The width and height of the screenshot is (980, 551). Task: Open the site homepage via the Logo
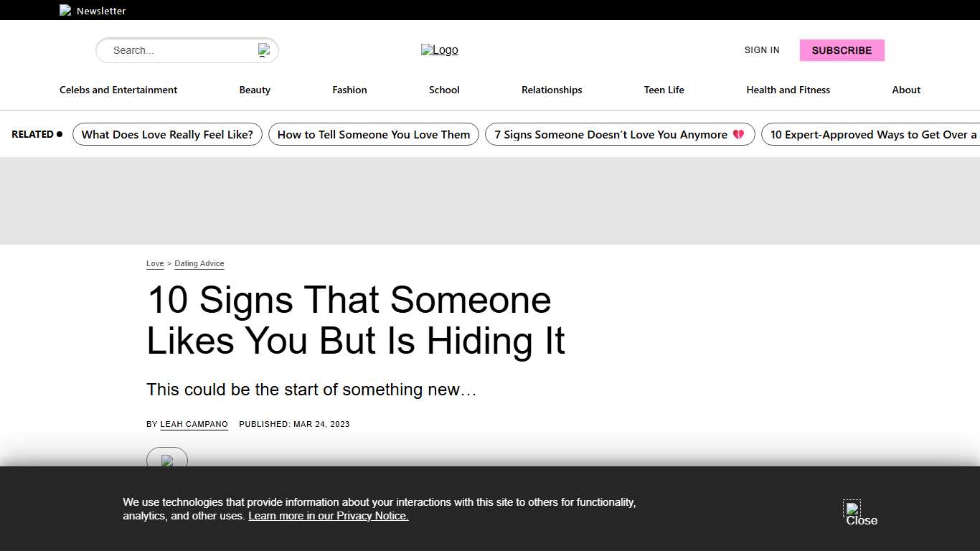tap(439, 50)
